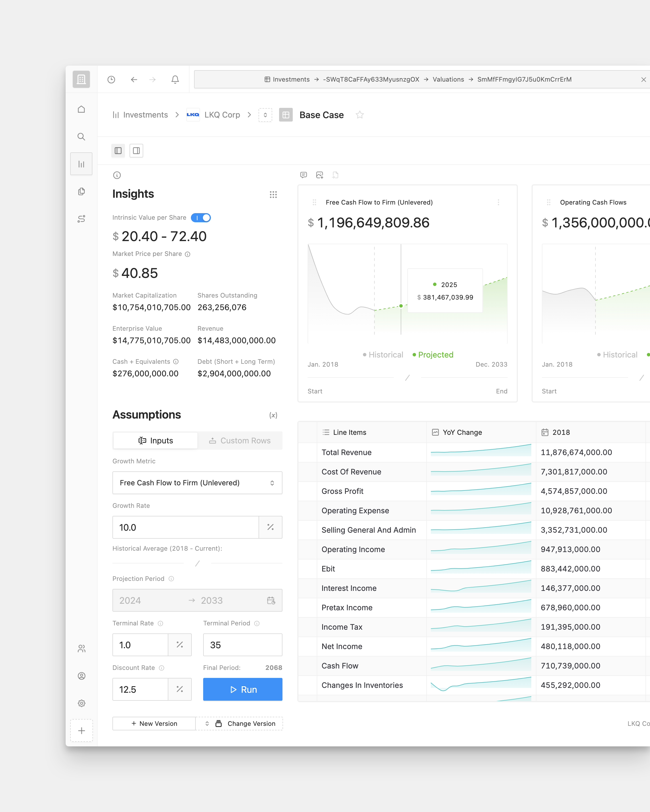Toggle the right panel layout icon
This screenshot has width=650, height=812.
136,151
